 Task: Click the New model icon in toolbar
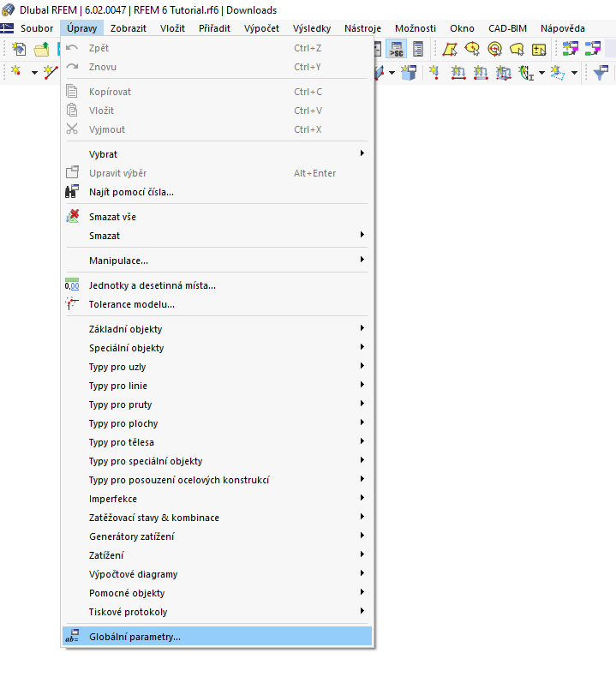[19, 49]
